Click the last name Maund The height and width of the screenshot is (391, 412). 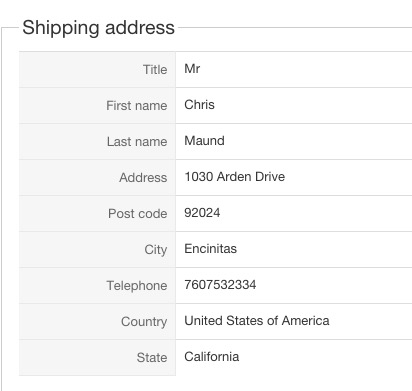(x=204, y=141)
